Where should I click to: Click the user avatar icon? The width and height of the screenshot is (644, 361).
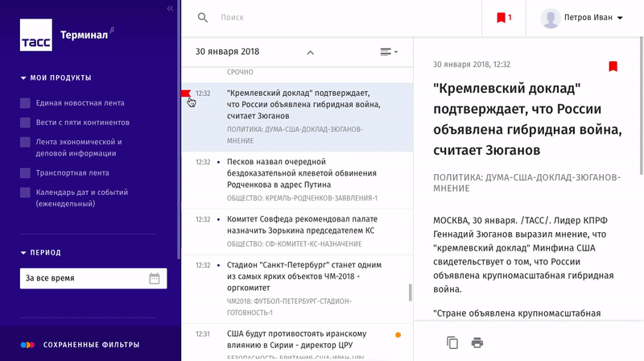pos(551,18)
